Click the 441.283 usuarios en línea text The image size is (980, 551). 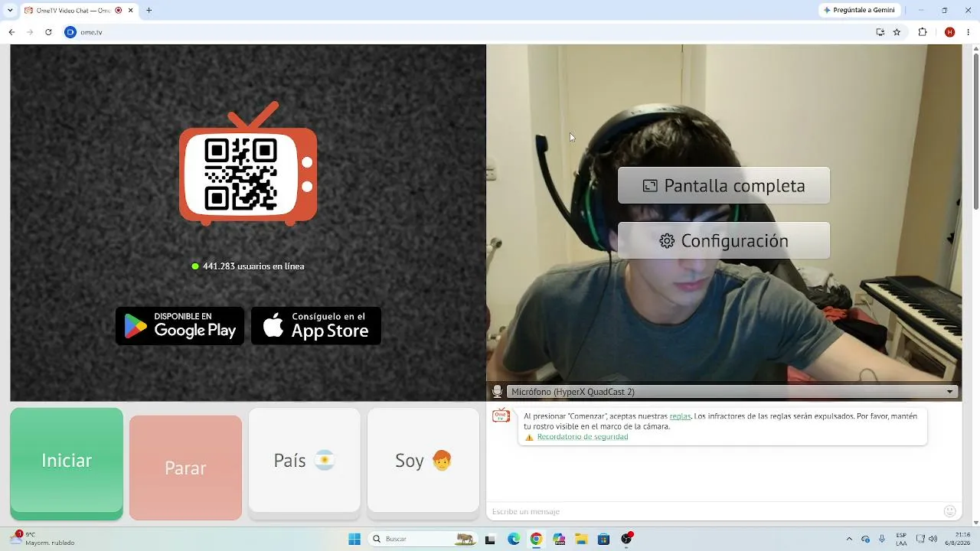253,266
